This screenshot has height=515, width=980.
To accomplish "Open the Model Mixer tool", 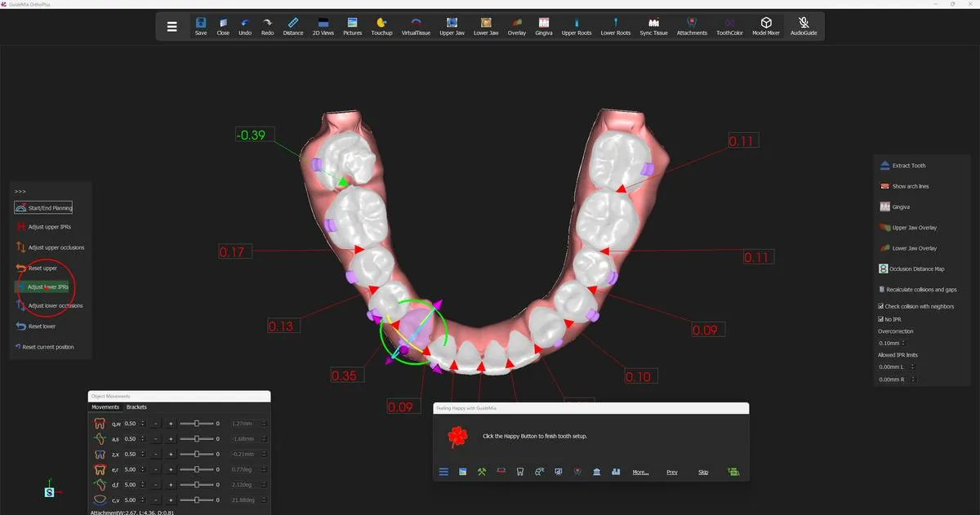I will [765, 26].
